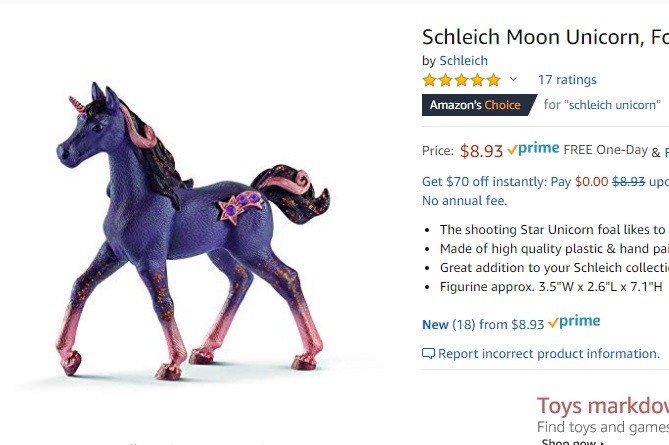Viewport: 669px width, 445px height.
Task: Click the Schleich brand link
Action: (463, 61)
